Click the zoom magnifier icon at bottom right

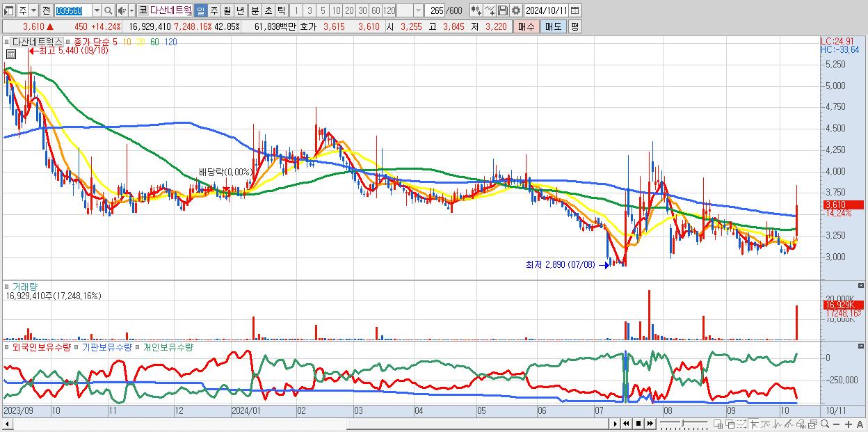point(824,424)
